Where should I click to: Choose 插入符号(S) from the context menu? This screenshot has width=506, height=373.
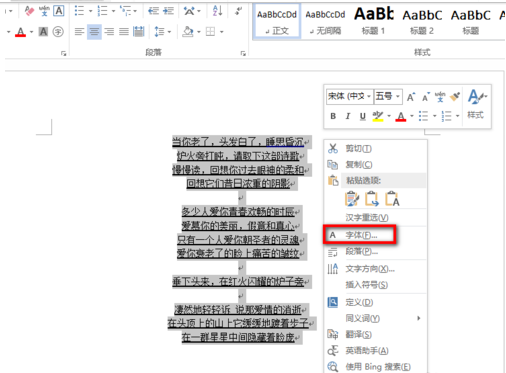click(x=375, y=285)
